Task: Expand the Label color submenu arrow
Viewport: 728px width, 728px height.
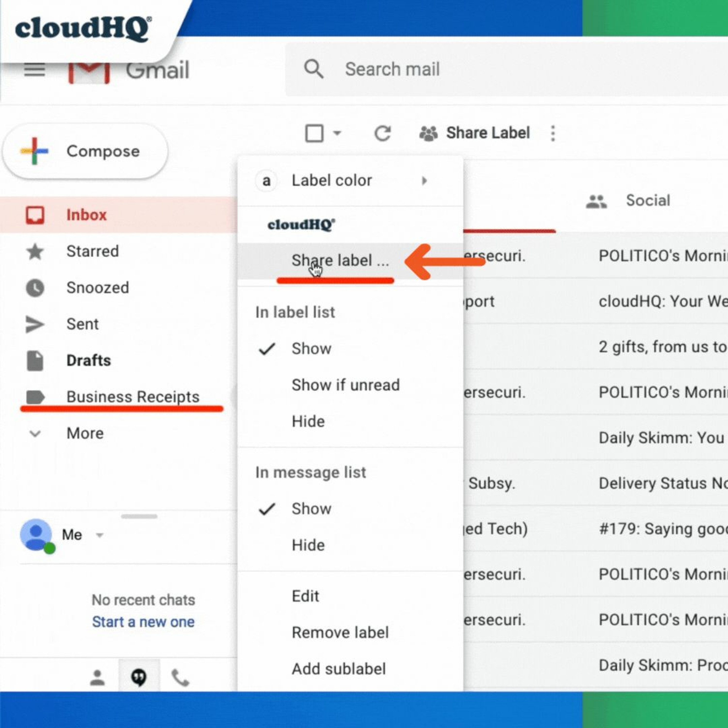Action: pyautogui.click(x=424, y=181)
